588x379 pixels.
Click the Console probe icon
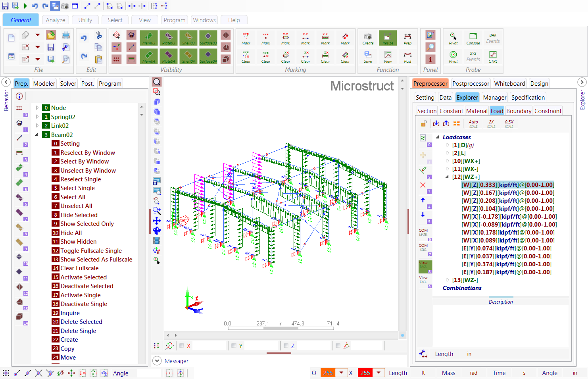click(473, 38)
